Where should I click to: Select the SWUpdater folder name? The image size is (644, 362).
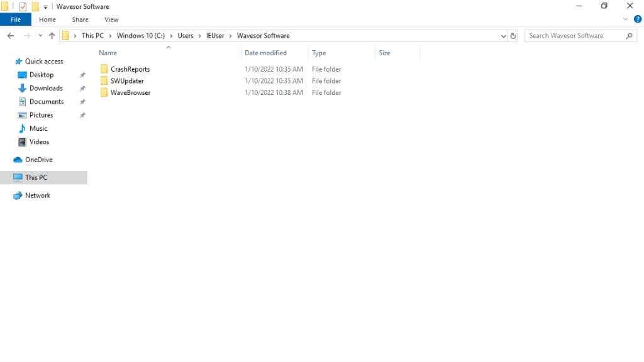point(127,81)
